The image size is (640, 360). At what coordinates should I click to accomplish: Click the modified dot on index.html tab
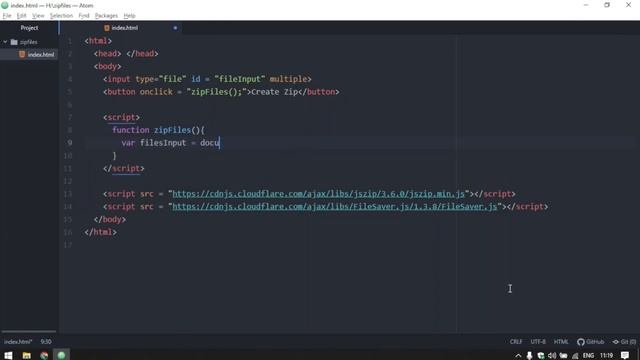pos(175,28)
